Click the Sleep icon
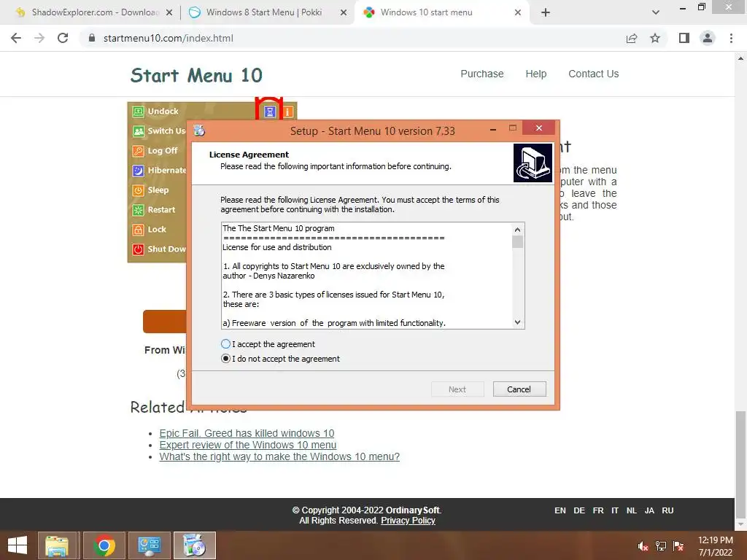 pos(138,190)
